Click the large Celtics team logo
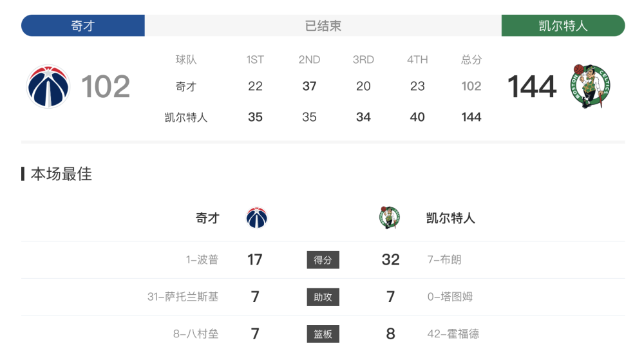Viewport: 644px width, 356px height. pos(590,86)
